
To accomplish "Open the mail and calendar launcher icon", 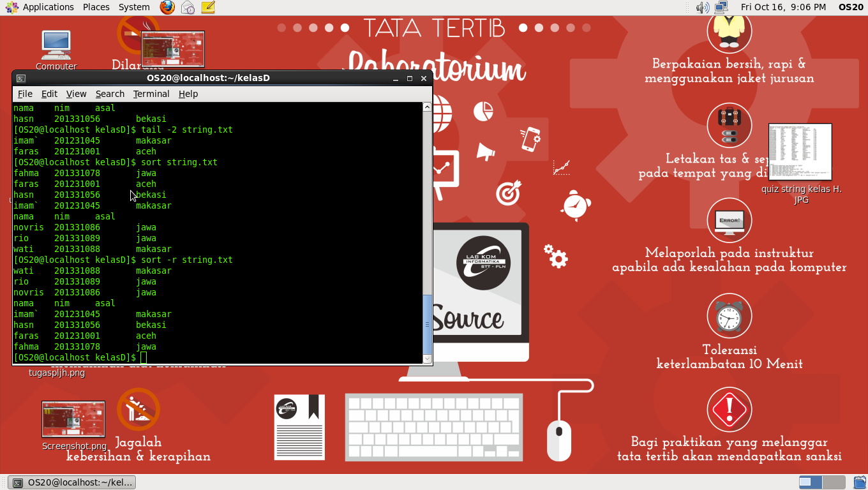I will point(188,7).
